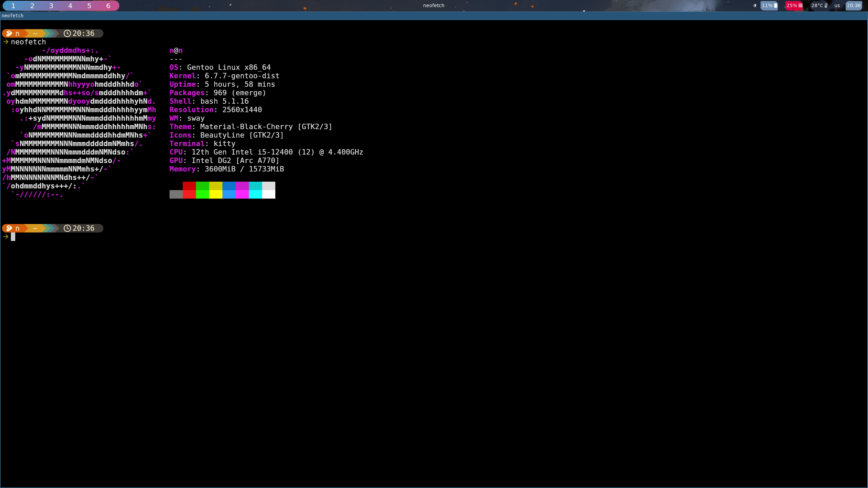
Task: Click the Theme: Material-Black-Cherry line
Action: 251,127
